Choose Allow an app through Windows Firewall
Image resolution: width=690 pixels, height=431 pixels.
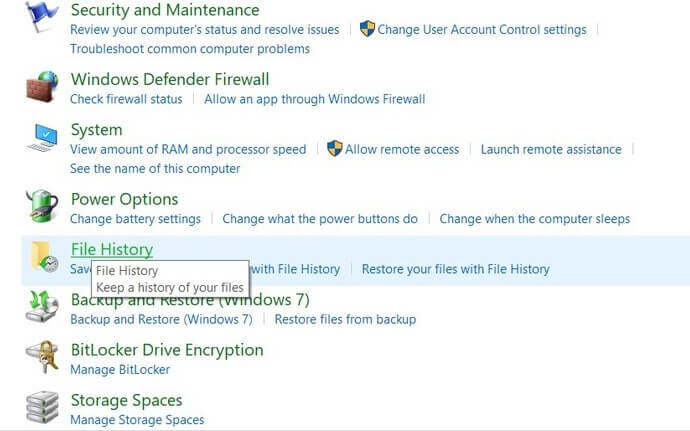click(315, 99)
